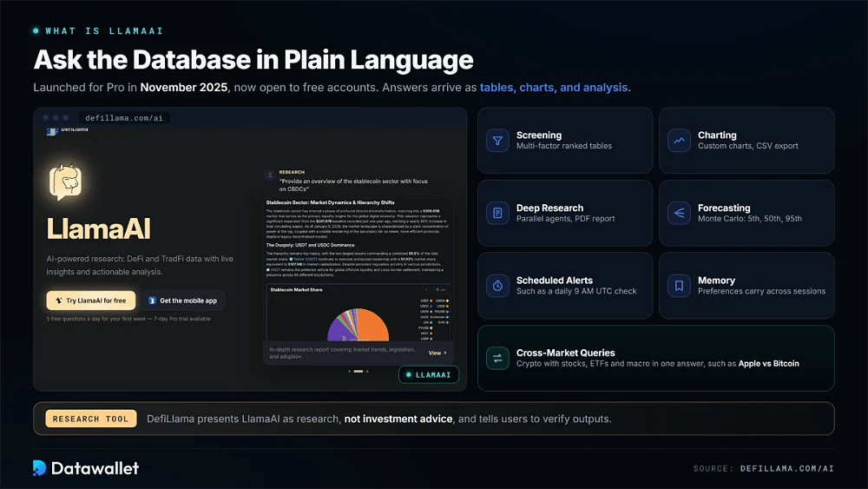The width and height of the screenshot is (868, 489).
Task: Click 'not investment advice' bold text
Action: [398, 420]
